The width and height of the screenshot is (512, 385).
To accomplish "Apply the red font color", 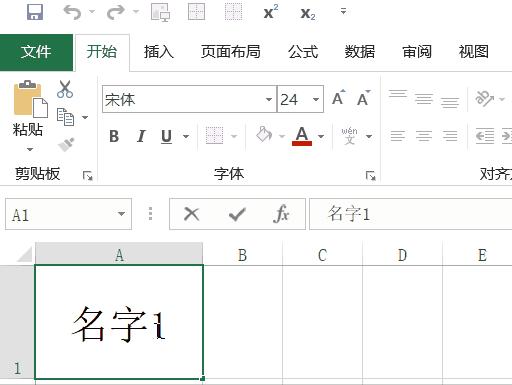I will point(302,136).
